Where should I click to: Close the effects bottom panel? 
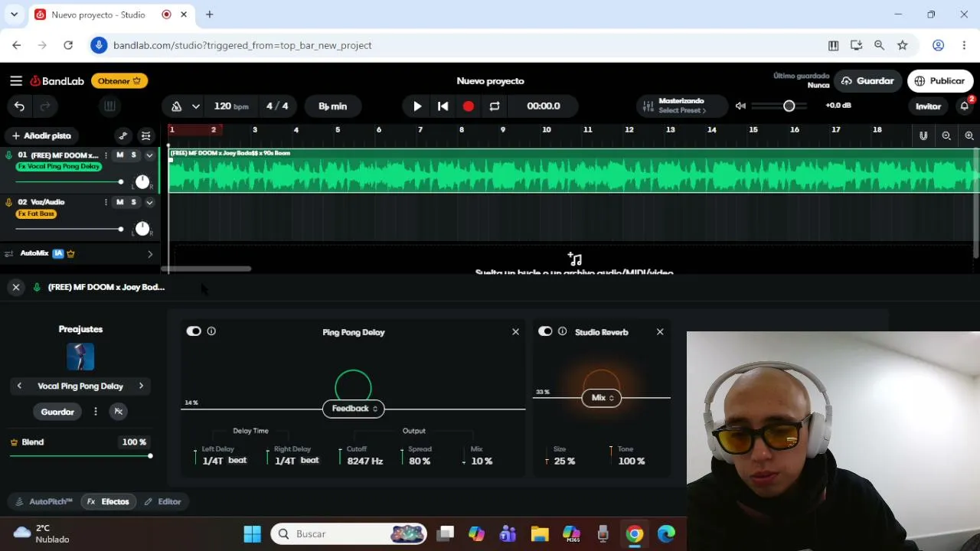point(15,287)
